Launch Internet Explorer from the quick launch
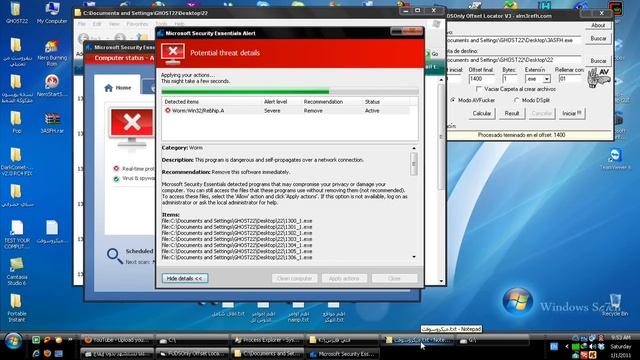Image resolution: width=640 pixels, height=360 pixels. [36, 353]
